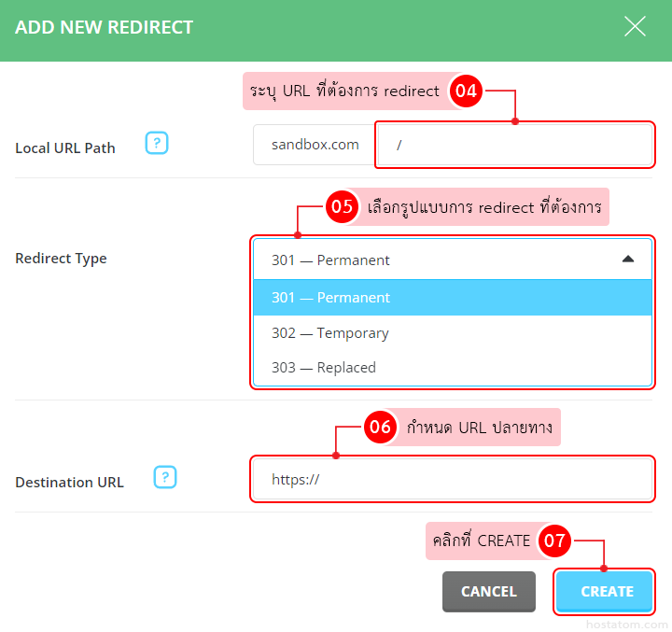The image size is (672, 632).
Task: Click the ADD NEW REDIRECT title
Action: click(105, 27)
